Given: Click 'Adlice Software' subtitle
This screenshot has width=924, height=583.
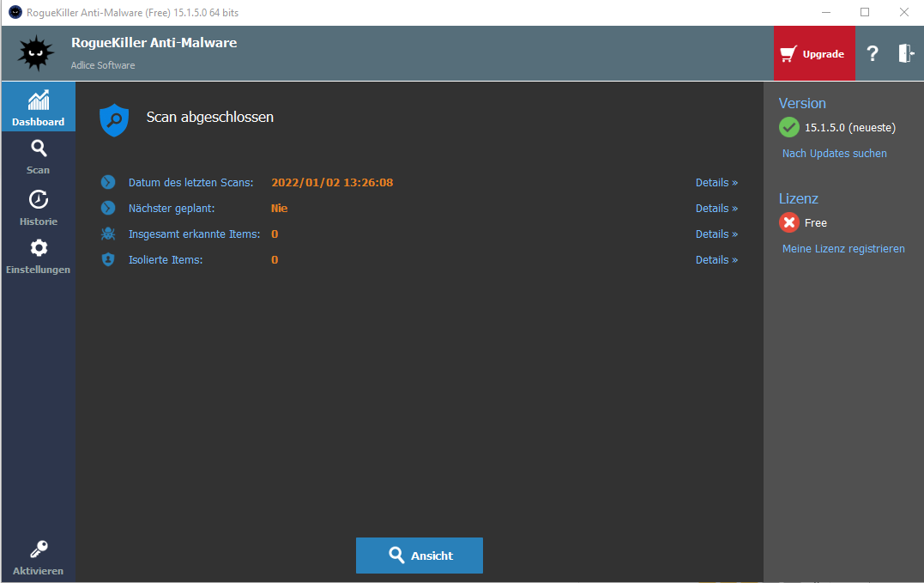Looking at the screenshot, I should point(103,65).
